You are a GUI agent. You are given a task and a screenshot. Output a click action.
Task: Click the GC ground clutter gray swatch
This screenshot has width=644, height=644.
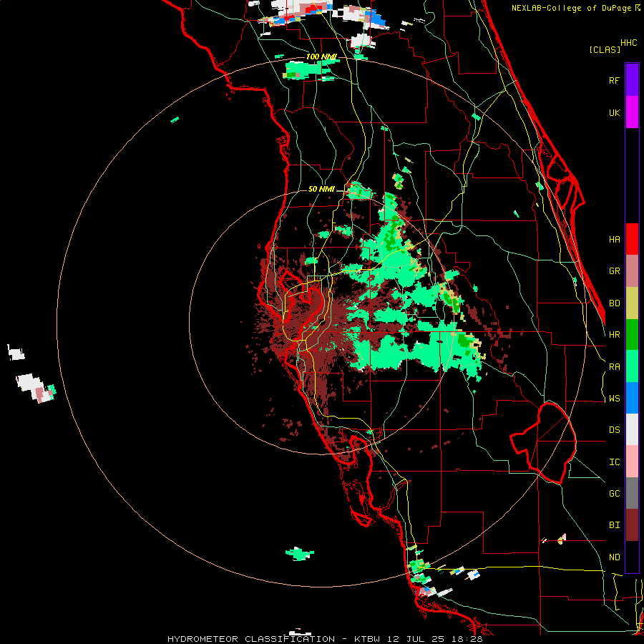pyautogui.click(x=632, y=493)
